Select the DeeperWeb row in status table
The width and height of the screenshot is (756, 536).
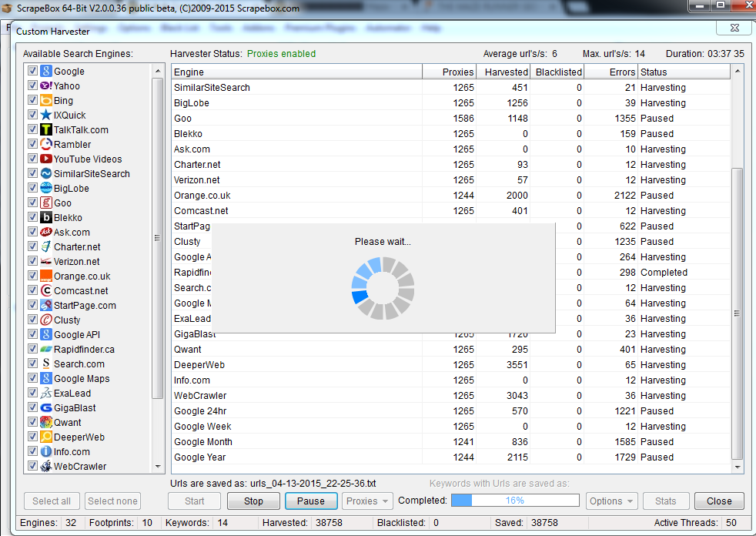[x=451, y=365]
